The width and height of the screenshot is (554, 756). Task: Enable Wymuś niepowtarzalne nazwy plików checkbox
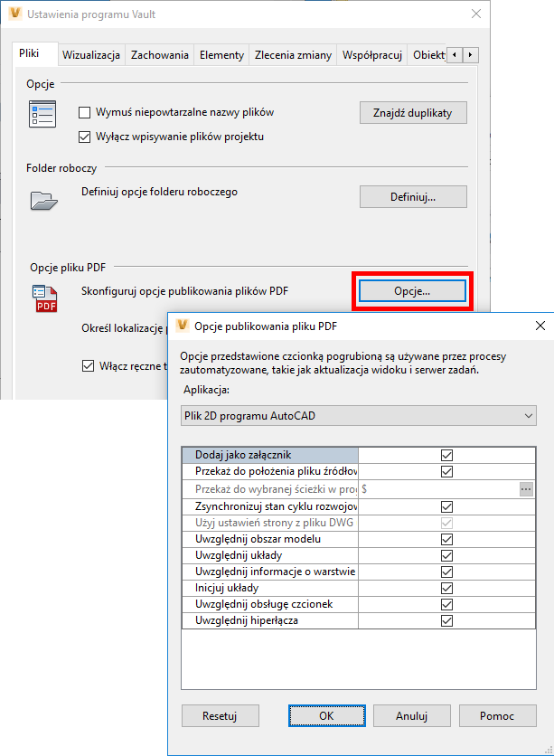[x=84, y=113]
